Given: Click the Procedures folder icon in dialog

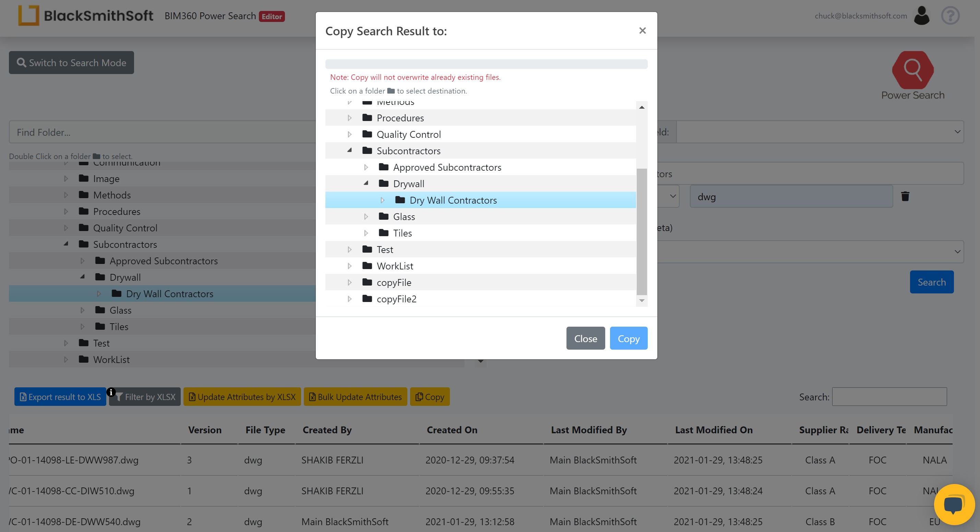Looking at the screenshot, I should 367,118.
